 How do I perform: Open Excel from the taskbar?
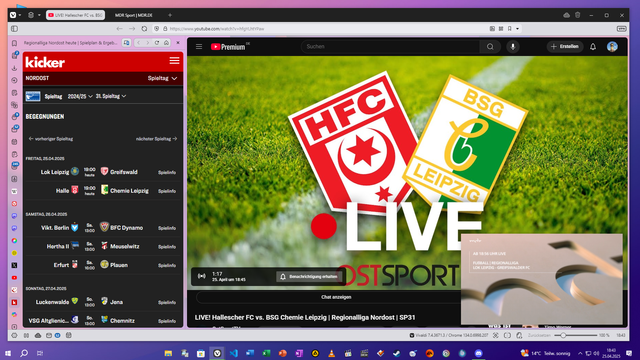(x=266, y=353)
